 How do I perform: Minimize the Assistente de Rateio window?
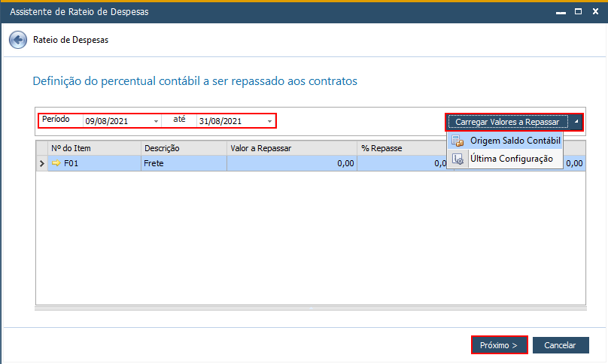click(x=561, y=12)
